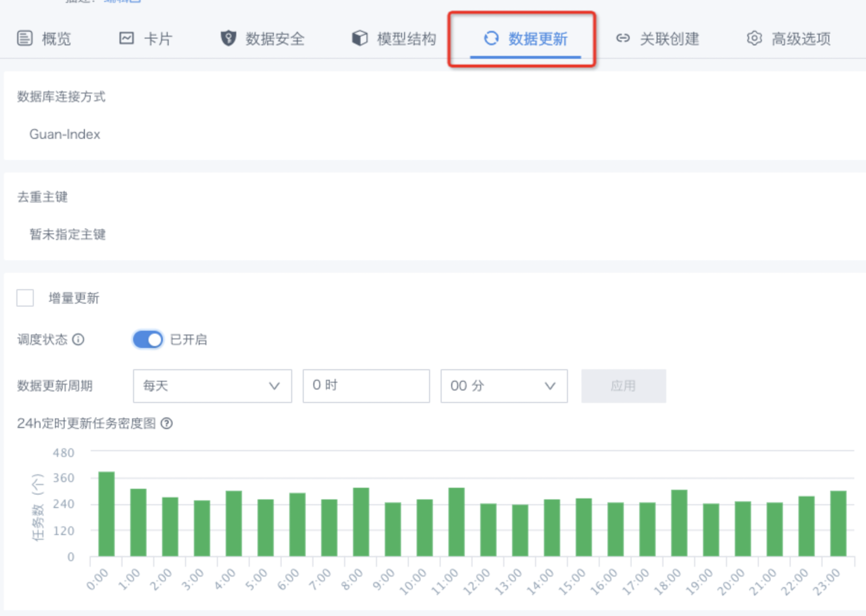Click the 卡片 chart card icon
This screenshot has height=616, width=866.
[x=126, y=38]
